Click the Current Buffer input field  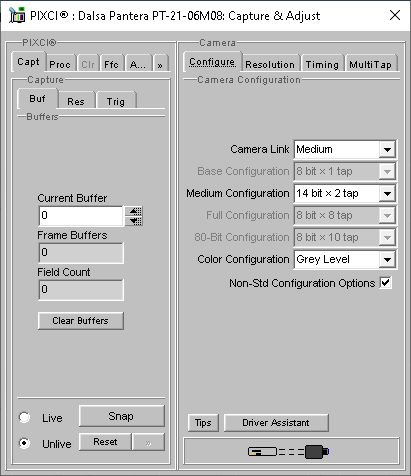click(81, 216)
